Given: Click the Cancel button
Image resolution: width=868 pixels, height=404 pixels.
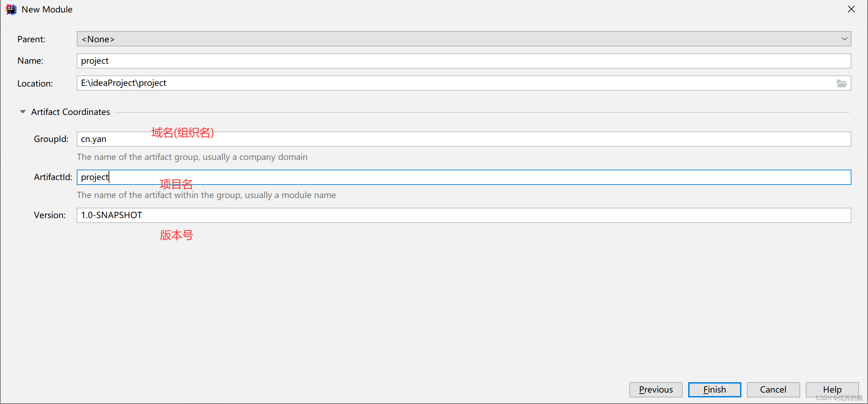Looking at the screenshot, I should click(x=773, y=389).
